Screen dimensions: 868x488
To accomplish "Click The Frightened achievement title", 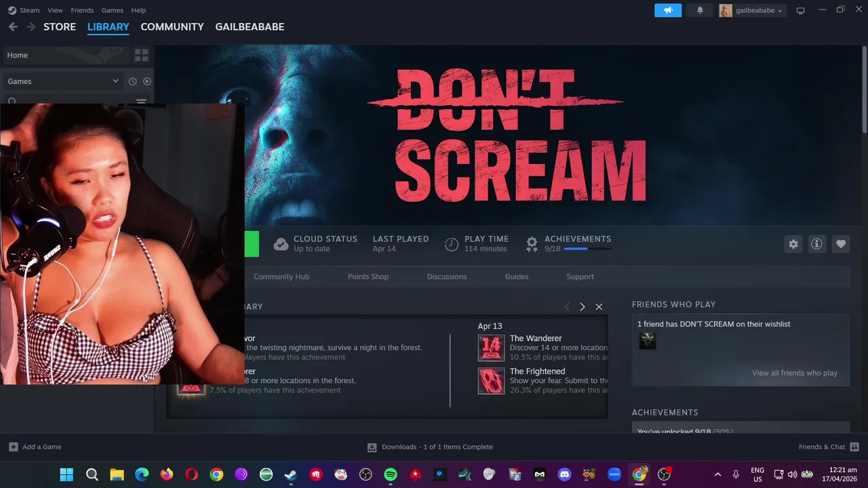I will [537, 371].
